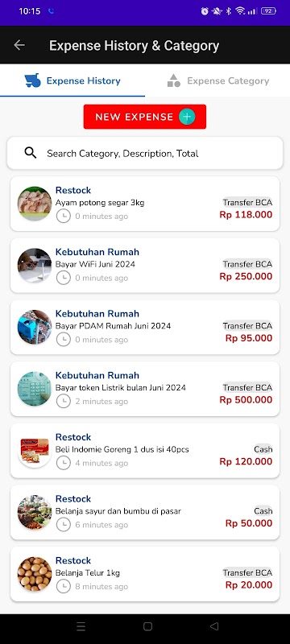Image resolution: width=290 pixels, height=644 pixels.
Task: Click the shopping cart Expense History icon
Action: point(33,80)
